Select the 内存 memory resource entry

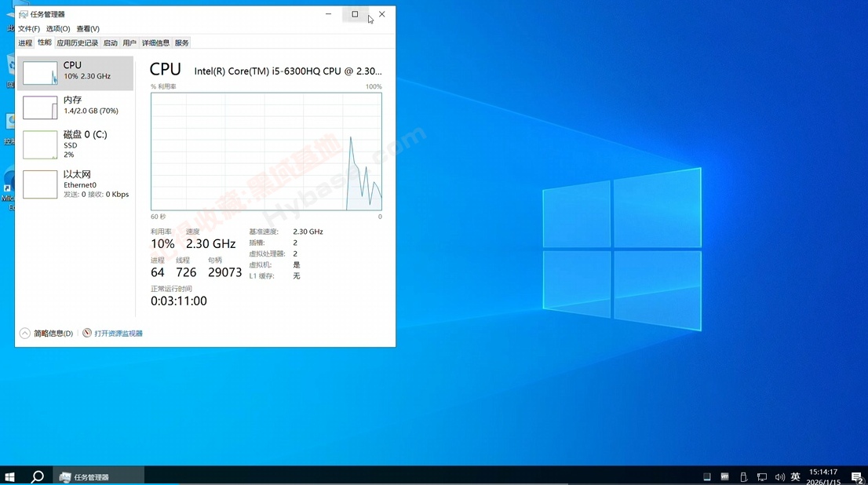coord(75,107)
